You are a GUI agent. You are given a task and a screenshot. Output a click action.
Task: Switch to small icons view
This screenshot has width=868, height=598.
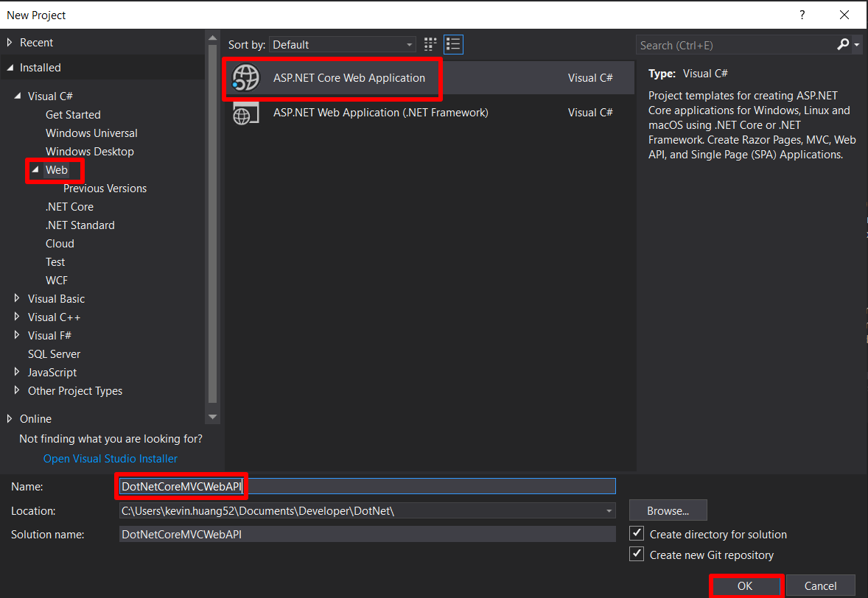click(430, 44)
